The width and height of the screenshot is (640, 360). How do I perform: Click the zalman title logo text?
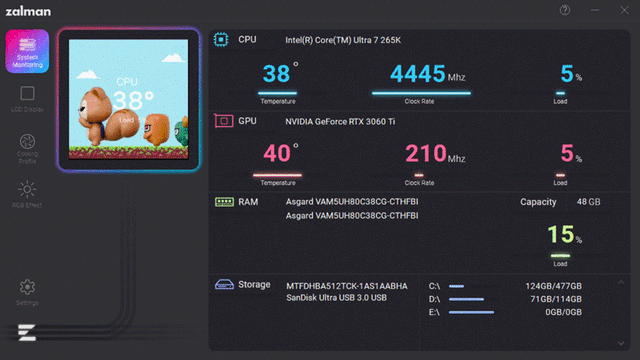pos(28,11)
